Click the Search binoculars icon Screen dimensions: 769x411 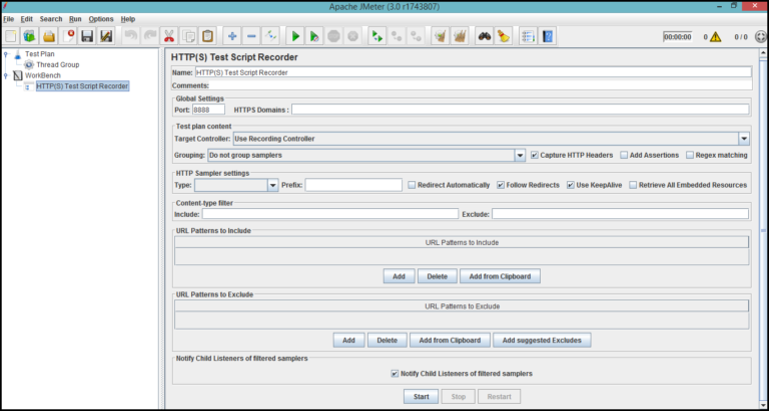484,36
